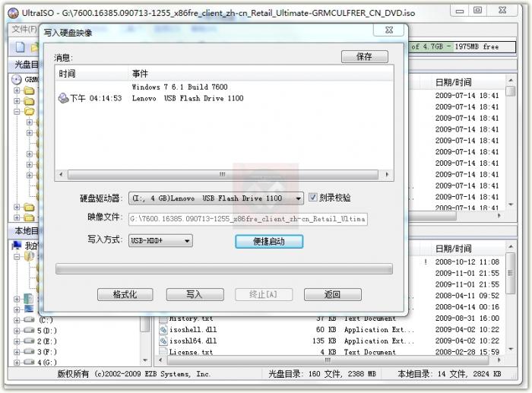Select the isoshl64.dll file name
Viewport: 532px width, 393px height.
(x=193, y=341)
